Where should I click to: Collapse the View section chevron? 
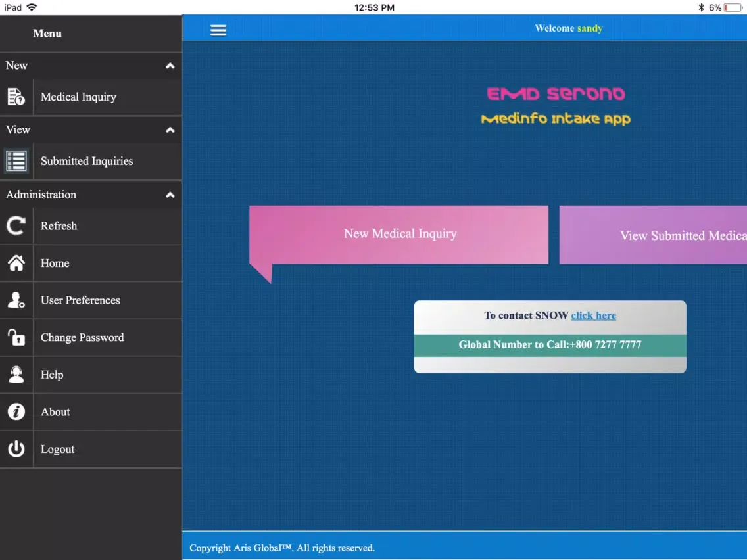170,130
